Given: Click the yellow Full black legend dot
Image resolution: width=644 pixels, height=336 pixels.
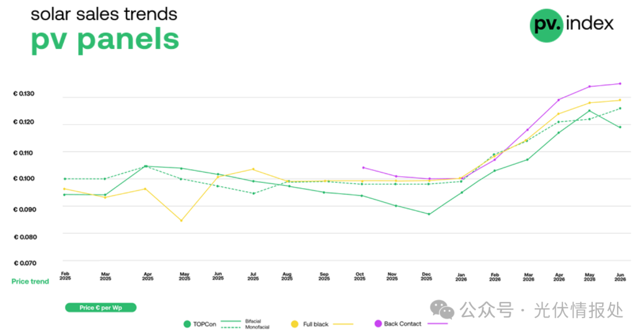Looking at the screenshot, I should tap(295, 324).
